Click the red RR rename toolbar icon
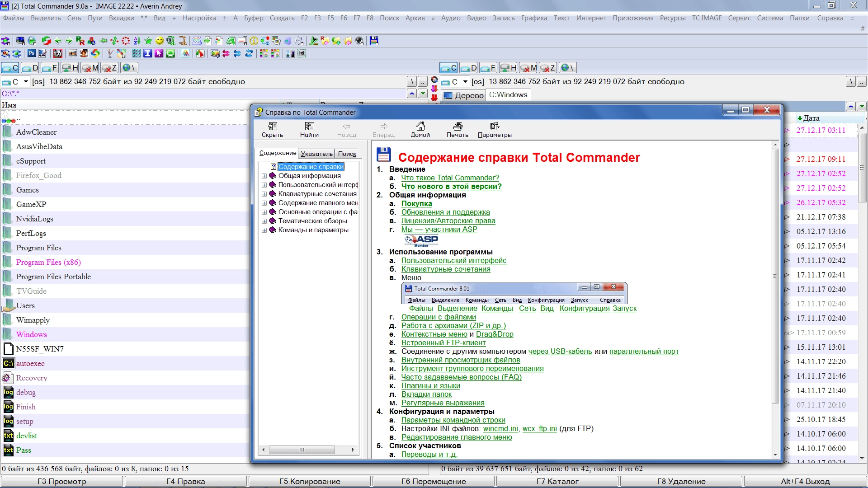 [x=80, y=41]
